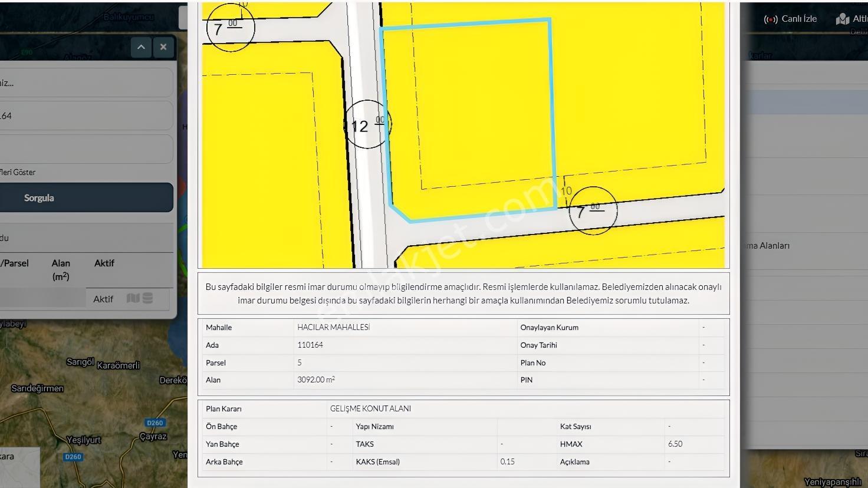The width and height of the screenshot is (868, 488).
Task: Click the Alan (m²) column header
Action: [x=61, y=269]
